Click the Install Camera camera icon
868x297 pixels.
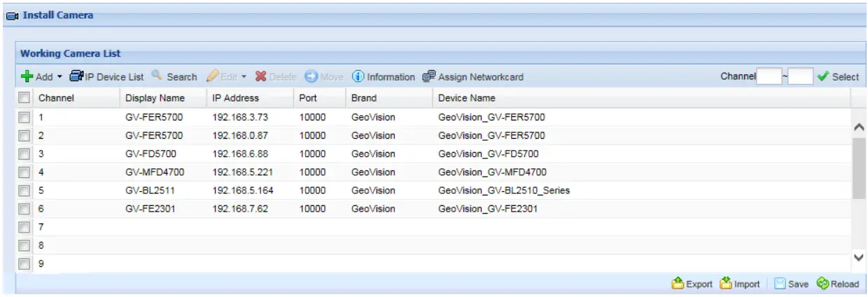click(x=12, y=15)
